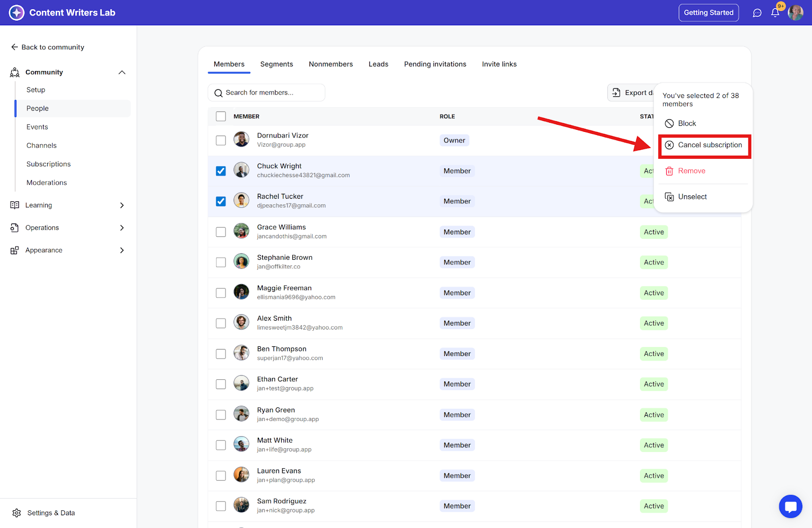
Task: Click the Getting Started button
Action: pyautogui.click(x=708, y=13)
